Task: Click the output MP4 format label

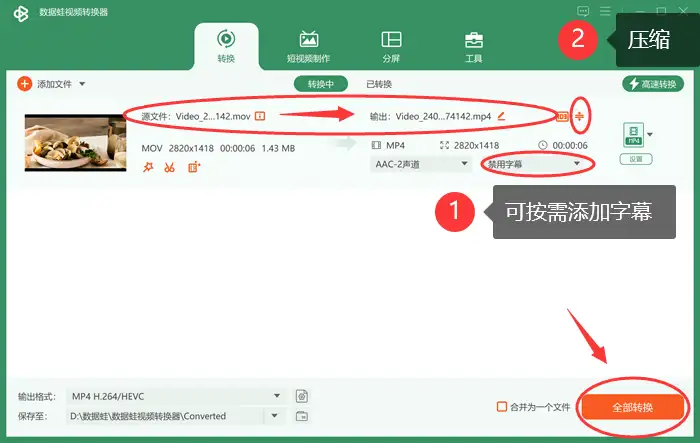Action: coord(395,145)
